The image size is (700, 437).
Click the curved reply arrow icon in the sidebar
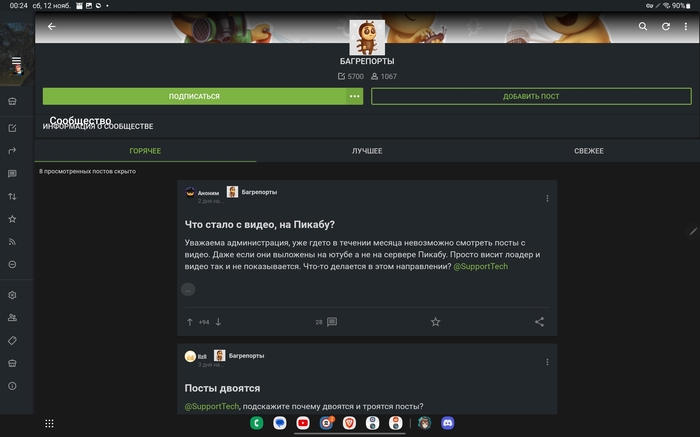click(x=12, y=150)
